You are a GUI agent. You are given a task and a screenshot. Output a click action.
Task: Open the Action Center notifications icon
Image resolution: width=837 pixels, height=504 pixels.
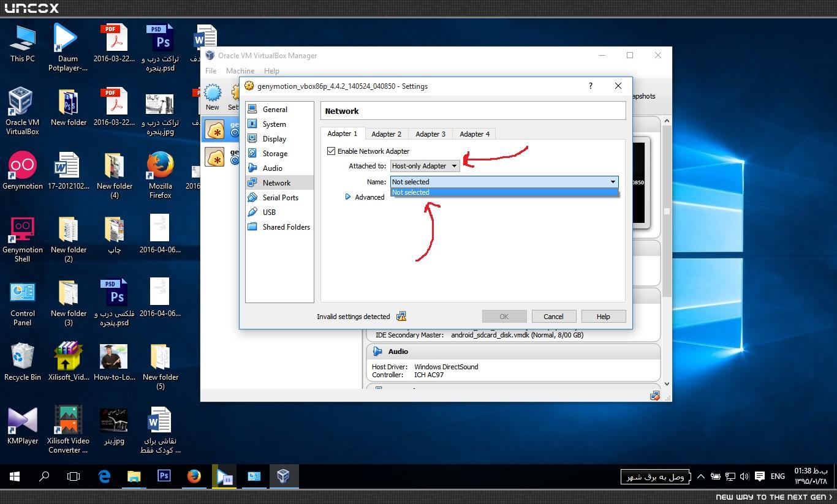tap(760, 476)
